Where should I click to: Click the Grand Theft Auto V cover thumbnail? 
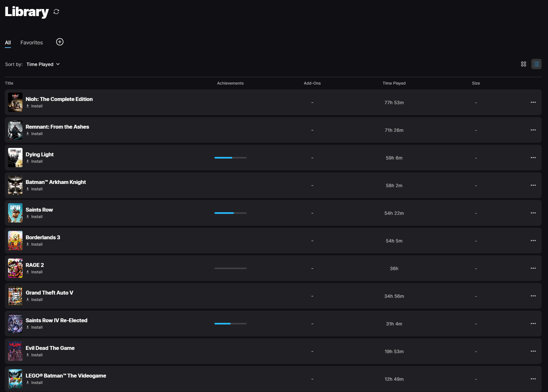click(x=15, y=296)
